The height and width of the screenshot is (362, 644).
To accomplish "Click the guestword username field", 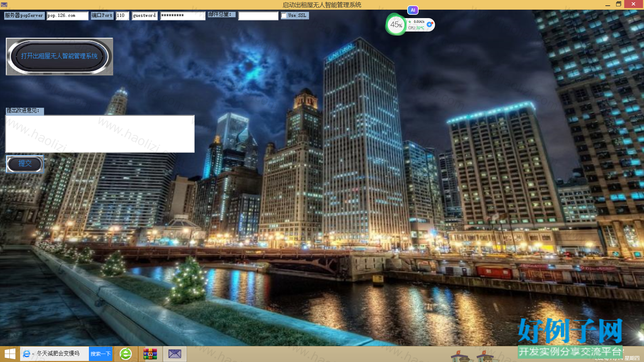I will 145,16.
